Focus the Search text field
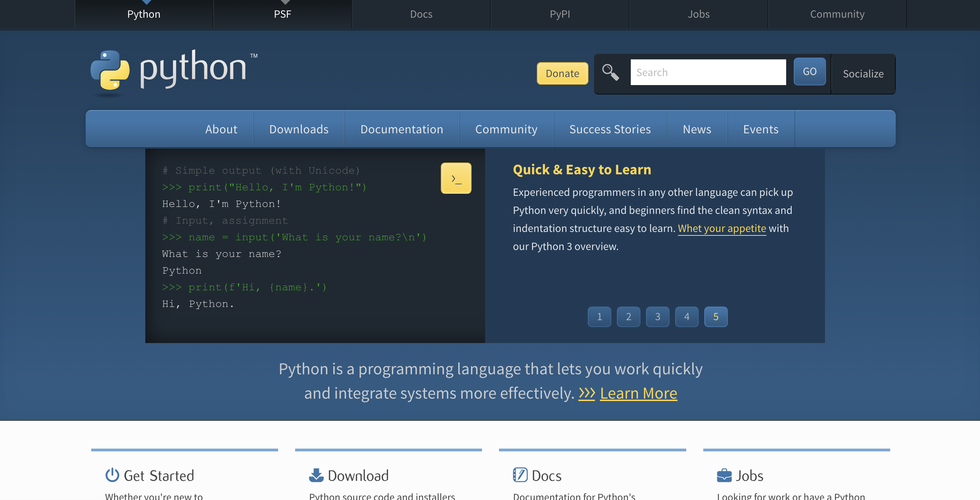The image size is (980, 500). coord(708,72)
